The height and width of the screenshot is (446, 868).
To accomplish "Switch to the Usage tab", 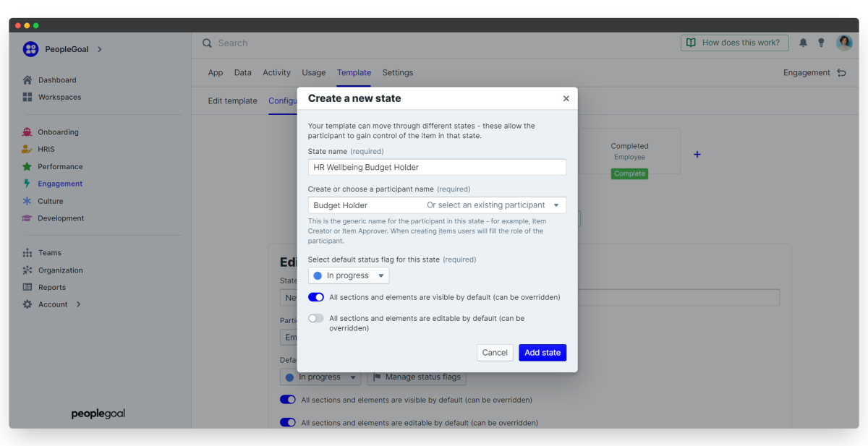I will click(x=314, y=72).
